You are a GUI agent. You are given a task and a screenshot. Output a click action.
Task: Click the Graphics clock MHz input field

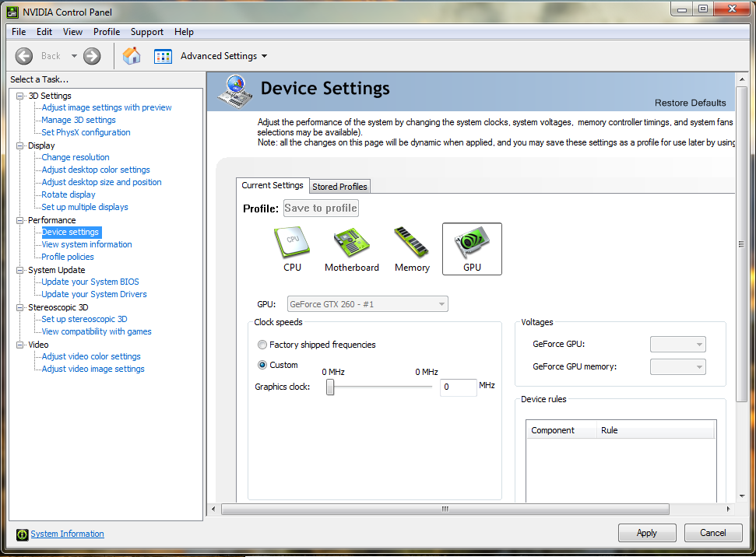[x=458, y=387]
